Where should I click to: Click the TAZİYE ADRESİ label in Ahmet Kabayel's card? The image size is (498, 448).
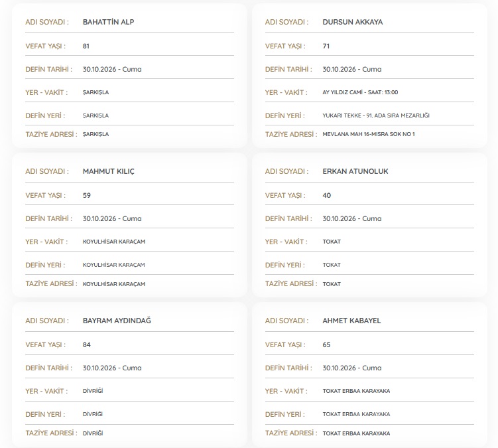click(291, 433)
